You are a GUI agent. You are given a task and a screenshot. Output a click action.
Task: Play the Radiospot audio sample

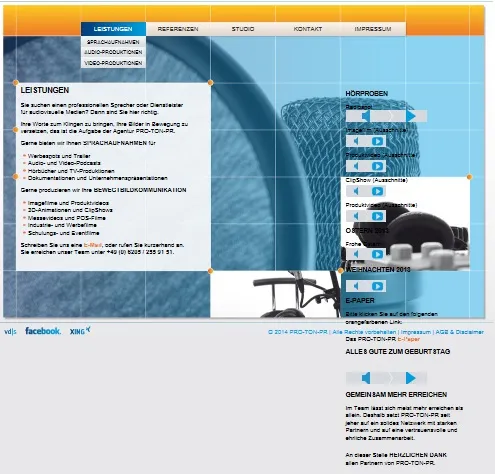[x=411, y=116]
